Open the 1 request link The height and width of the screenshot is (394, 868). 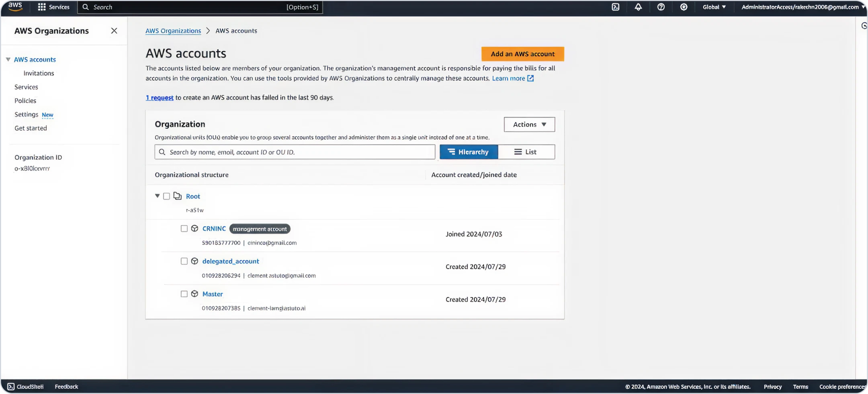(x=159, y=98)
